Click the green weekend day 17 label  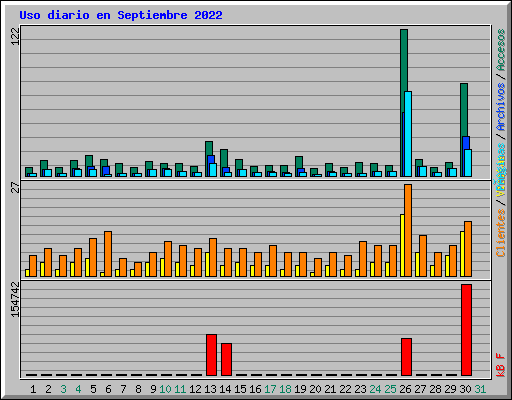[270, 389]
